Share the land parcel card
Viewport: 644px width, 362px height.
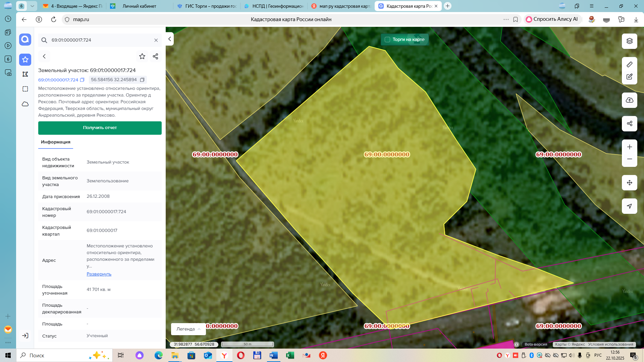(155, 56)
